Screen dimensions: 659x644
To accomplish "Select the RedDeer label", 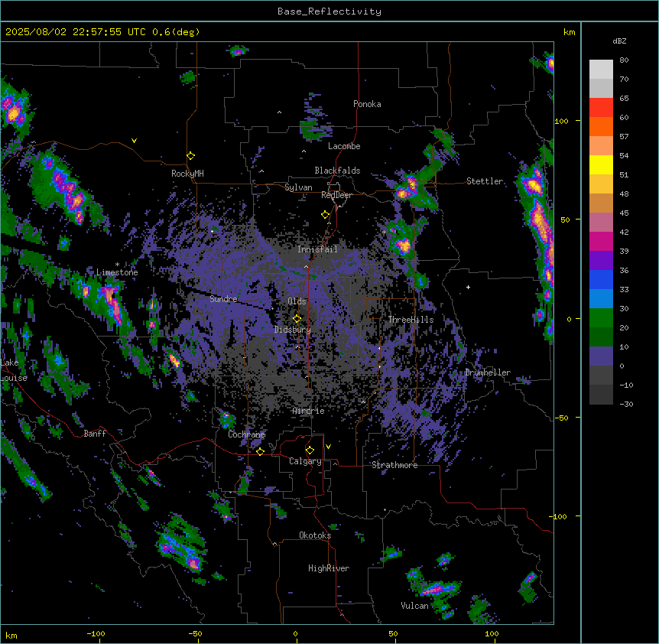I will tap(336, 195).
